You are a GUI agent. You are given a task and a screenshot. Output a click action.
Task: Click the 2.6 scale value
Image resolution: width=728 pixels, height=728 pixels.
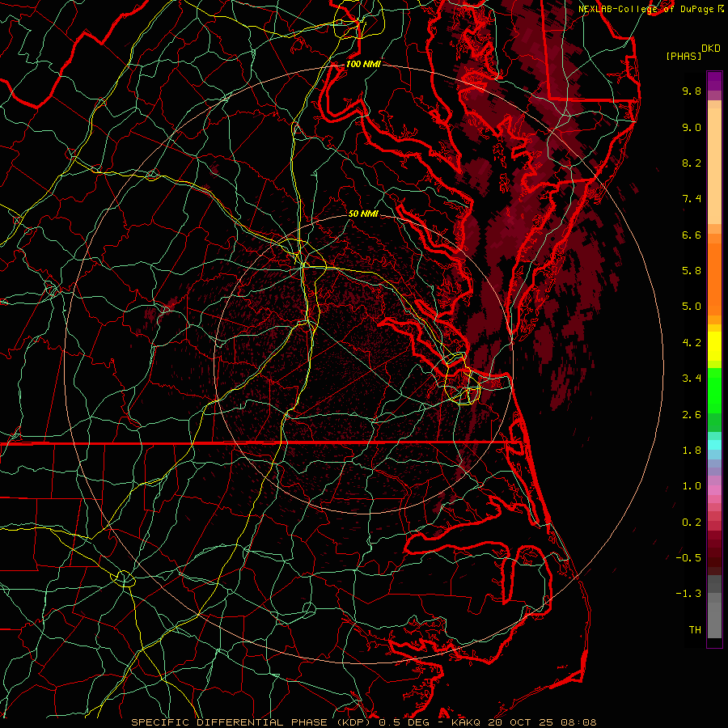(692, 415)
